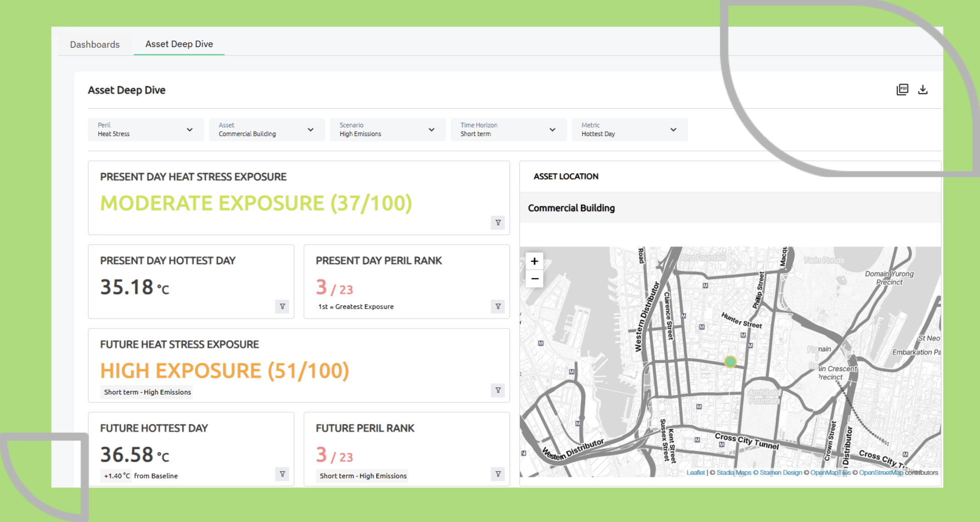Viewport: 980px width, 522px height.
Task: Filter the Present Day Hottest Day card
Action: tap(282, 306)
